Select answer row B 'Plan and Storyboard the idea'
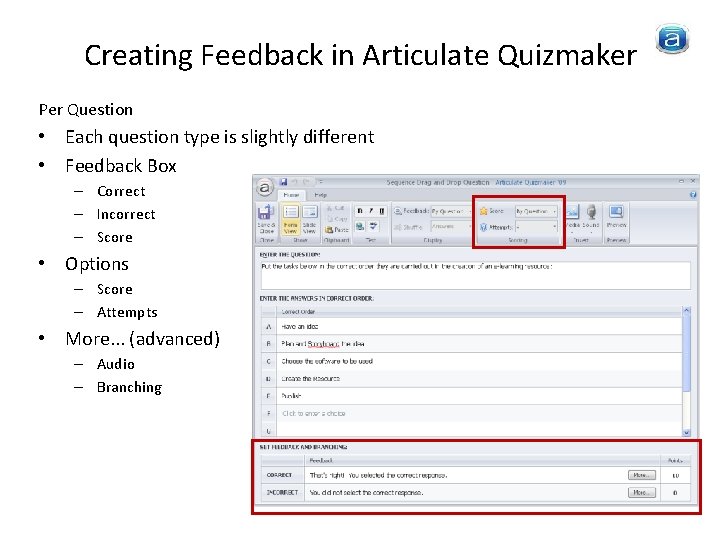Viewport: 720px width, 540px height. 472,343
